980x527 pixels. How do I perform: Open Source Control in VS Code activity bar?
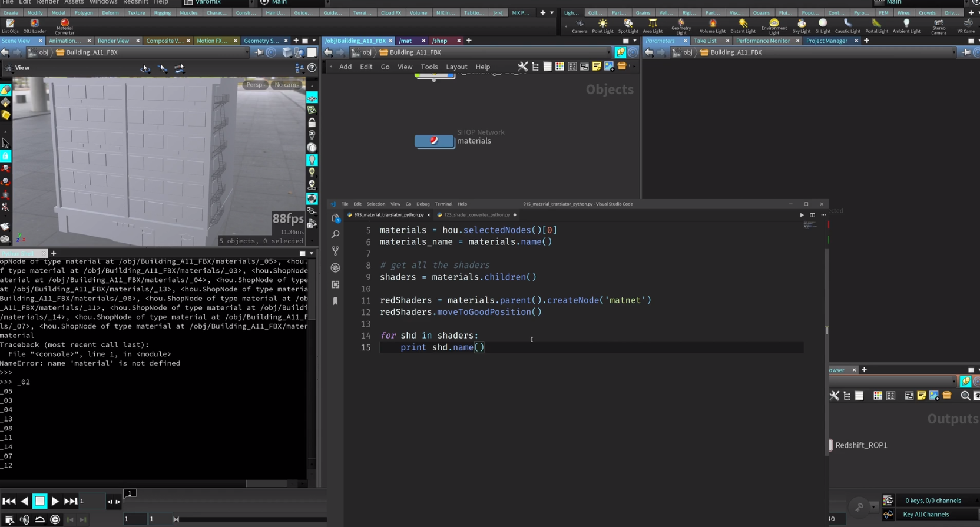click(x=335, y=251)
